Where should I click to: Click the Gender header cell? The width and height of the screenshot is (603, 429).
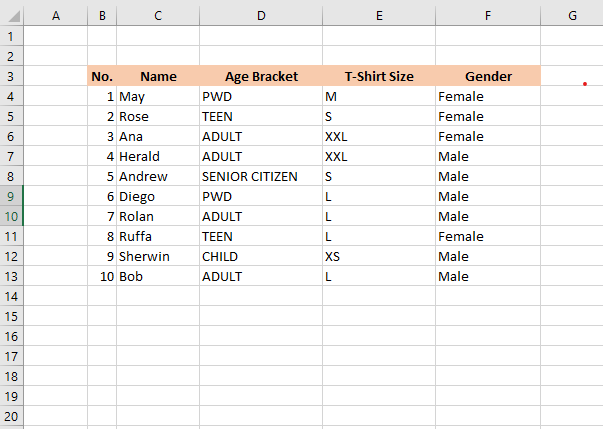coord(488,76)
